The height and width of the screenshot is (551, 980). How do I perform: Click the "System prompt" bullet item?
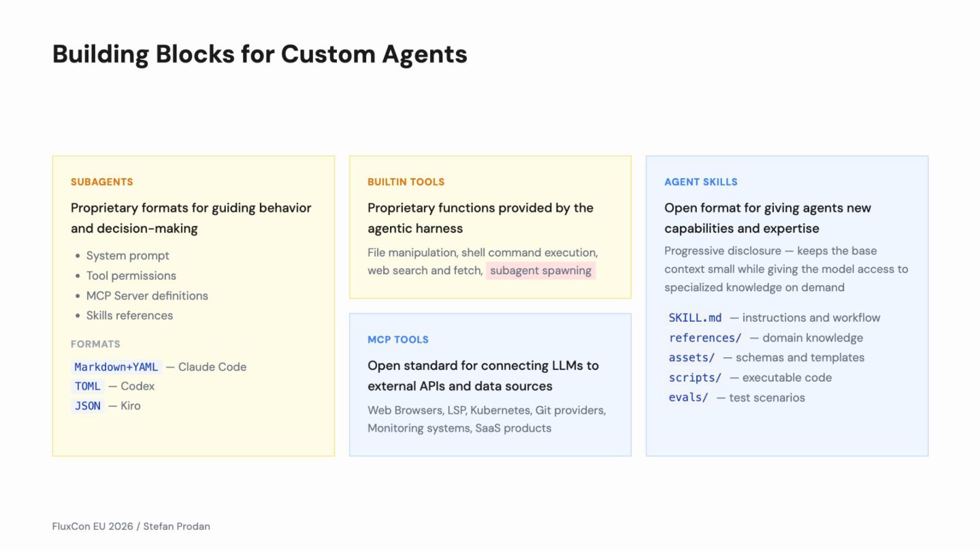pyautogui.click(x=127, y=256)
